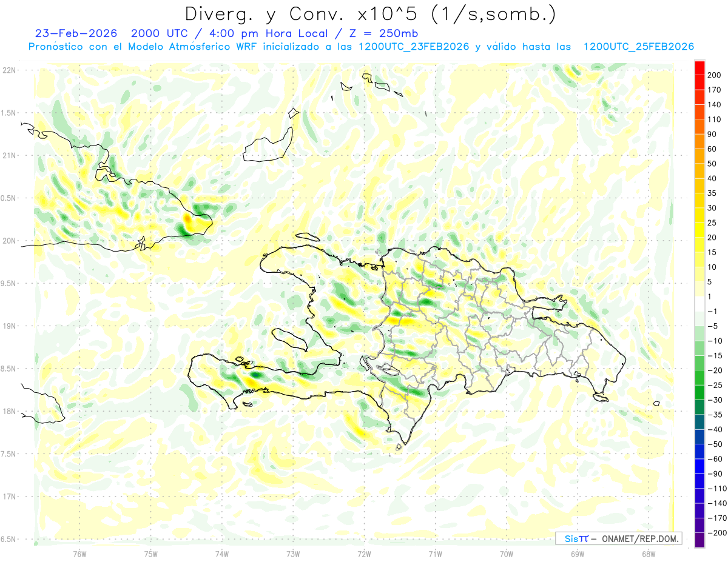Click the '76W' longitude label
This screenshot has width=728, height=562.
point(79,554)
